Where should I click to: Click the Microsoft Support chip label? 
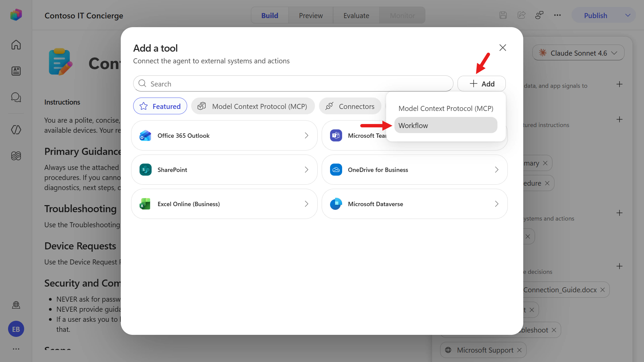(x=485, y=350)
